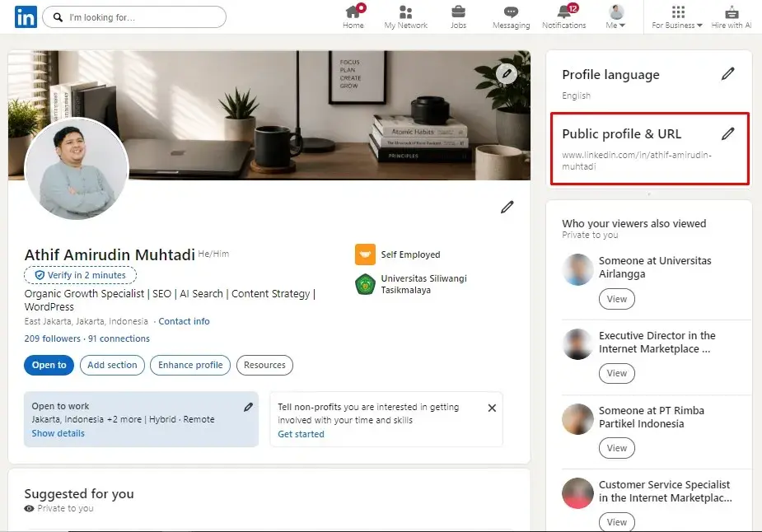View Someone at PT Rimba Partikel Indonesia
The width and height of the screenshot is (762, 532).
617,448
